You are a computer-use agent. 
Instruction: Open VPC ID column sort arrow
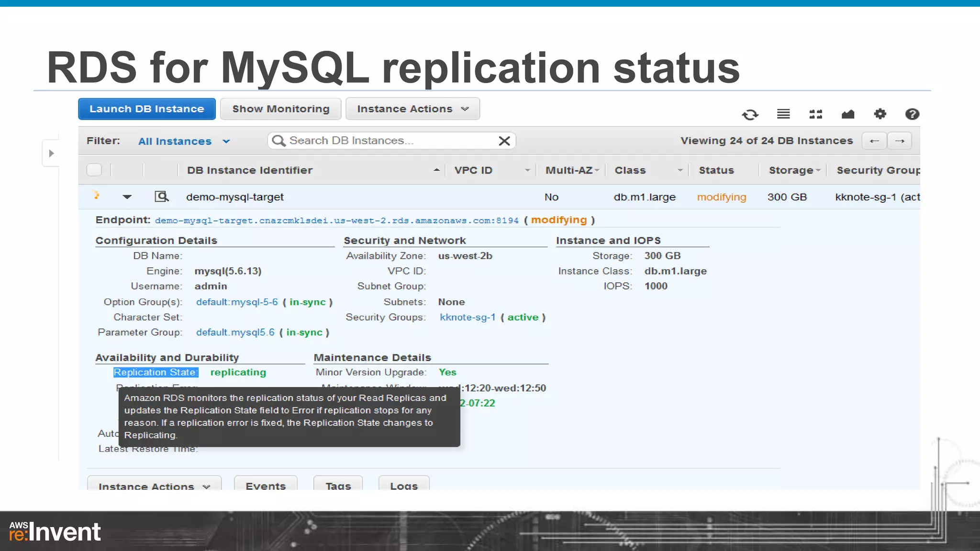pyautogui.click(x=527, y=170)
